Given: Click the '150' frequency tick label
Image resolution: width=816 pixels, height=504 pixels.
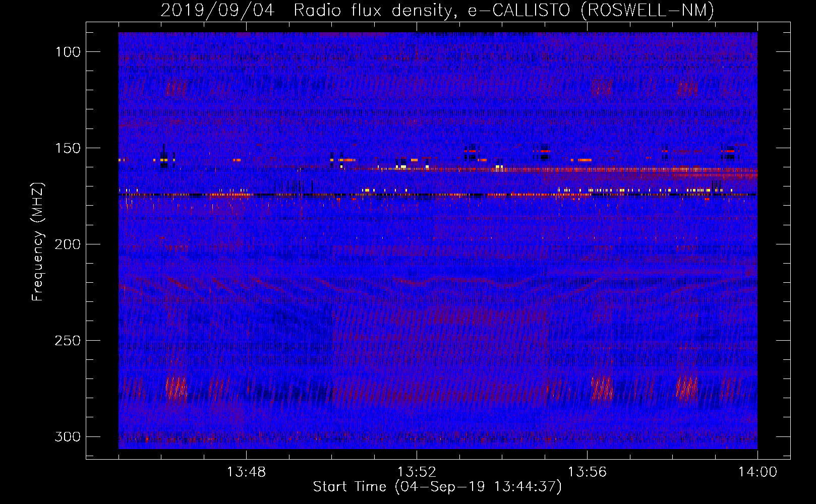Looking at the screenshot, I should tap(68, 148).
